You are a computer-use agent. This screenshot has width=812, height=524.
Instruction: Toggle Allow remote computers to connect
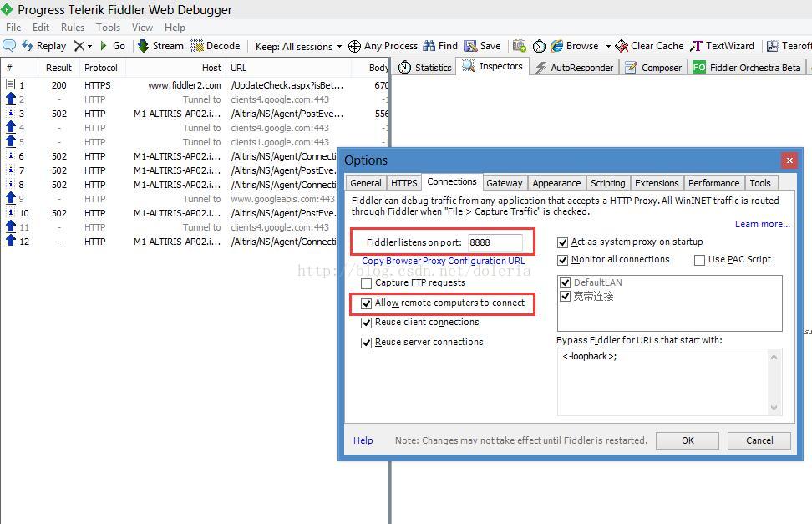point(366,303)
